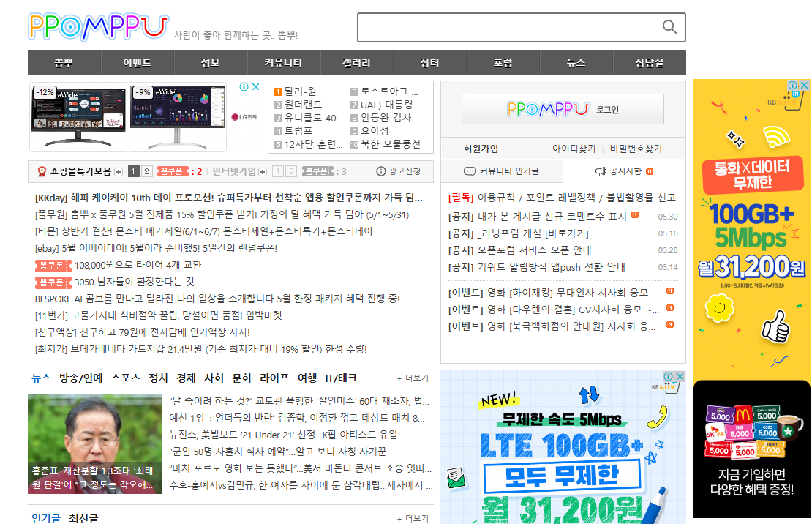The width and height of the screenshot is (812, 524).
Task: Expand 인터넷가입 using its plus button
Action: (x=261, y=173)
